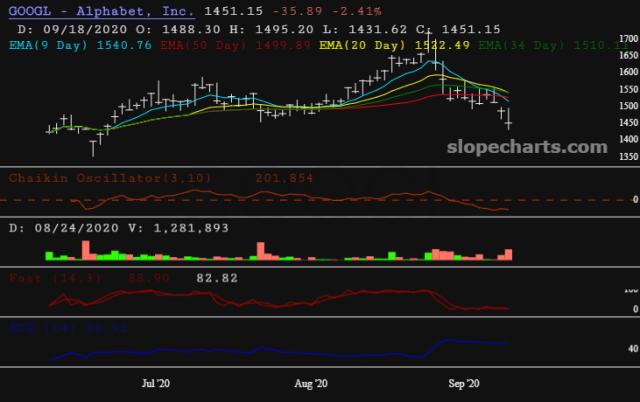Click the stochastic value 82.82
Screen dimensions: 640x402
[x=216, y=277]
